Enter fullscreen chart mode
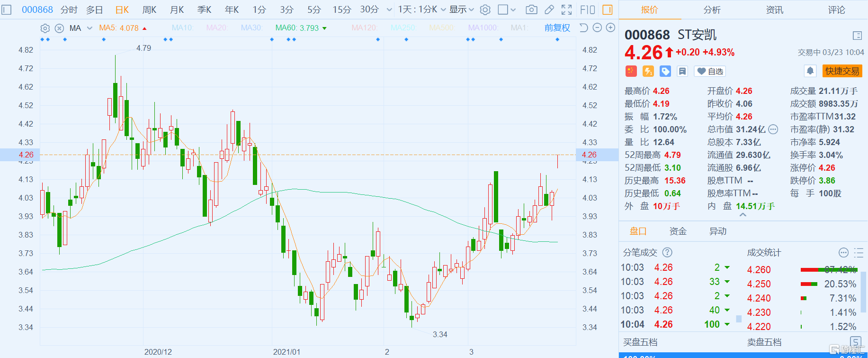 click(567, 9)
